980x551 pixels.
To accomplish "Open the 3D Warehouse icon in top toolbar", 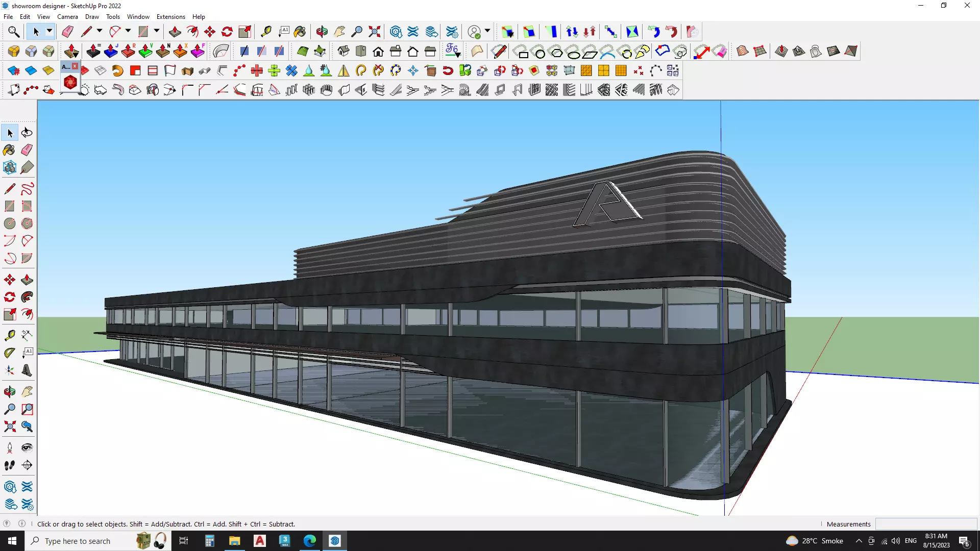I will click(396, 32).
